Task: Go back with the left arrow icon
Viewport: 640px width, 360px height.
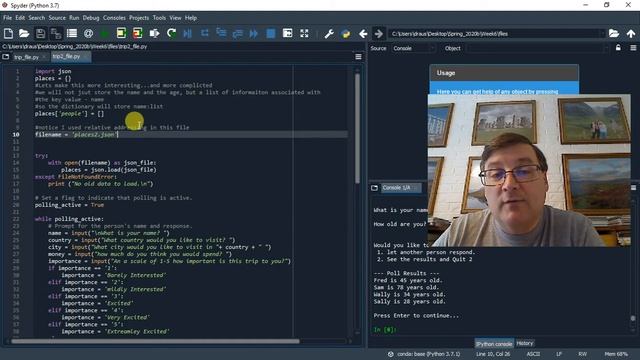Action: (x=363, y=33)
